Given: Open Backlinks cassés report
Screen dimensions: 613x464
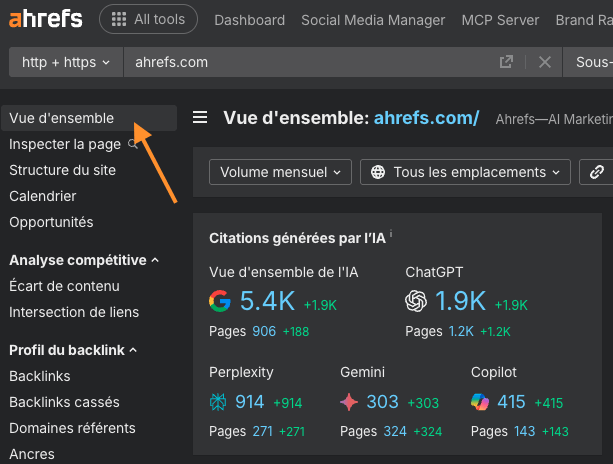Looking at the screenshot, I should (x=64, y=402).
